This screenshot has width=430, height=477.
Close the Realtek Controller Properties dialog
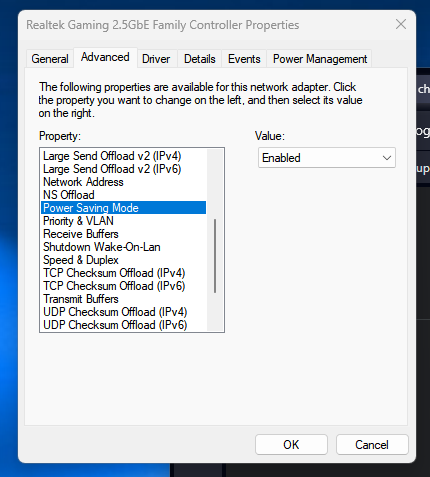pos(401,24)
